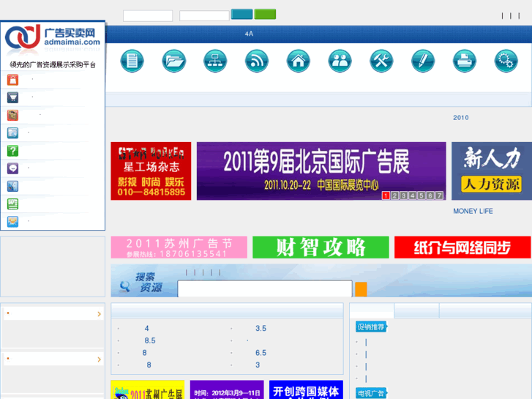Click the printer icon in navigation bar
The height and width of the screenshot is (399, 532).
point(465,61)
